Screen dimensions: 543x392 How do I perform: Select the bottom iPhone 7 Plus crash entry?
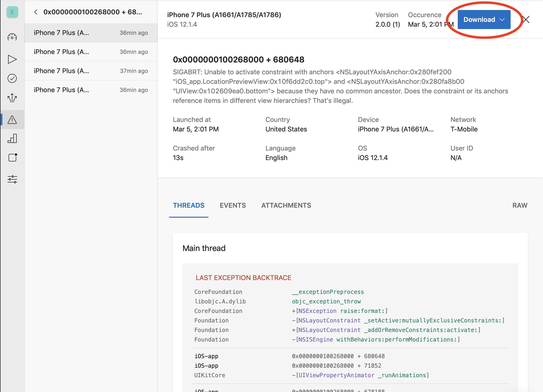pos(91,90)
